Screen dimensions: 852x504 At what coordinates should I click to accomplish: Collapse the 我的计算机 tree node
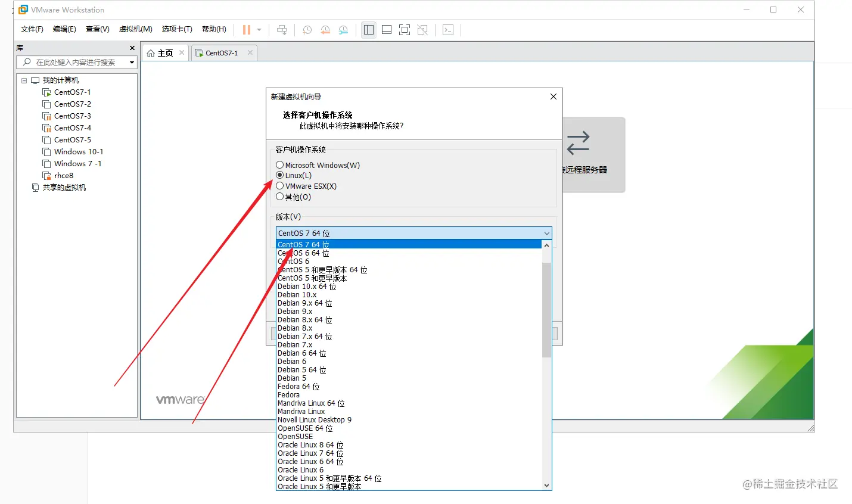[24, 80]
